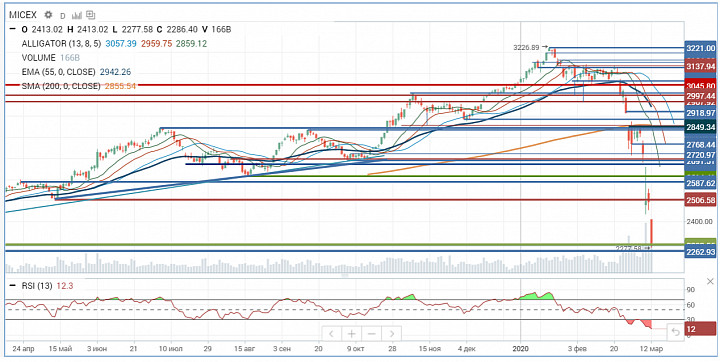
Task: Click the 2506.58 price level label
Action: [x=700, y=200]
